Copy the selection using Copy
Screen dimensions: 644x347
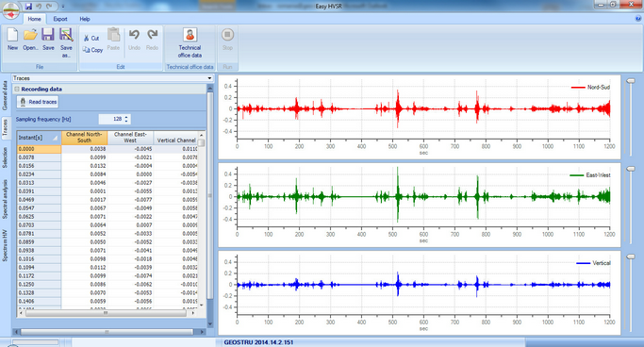pos(92,50)
